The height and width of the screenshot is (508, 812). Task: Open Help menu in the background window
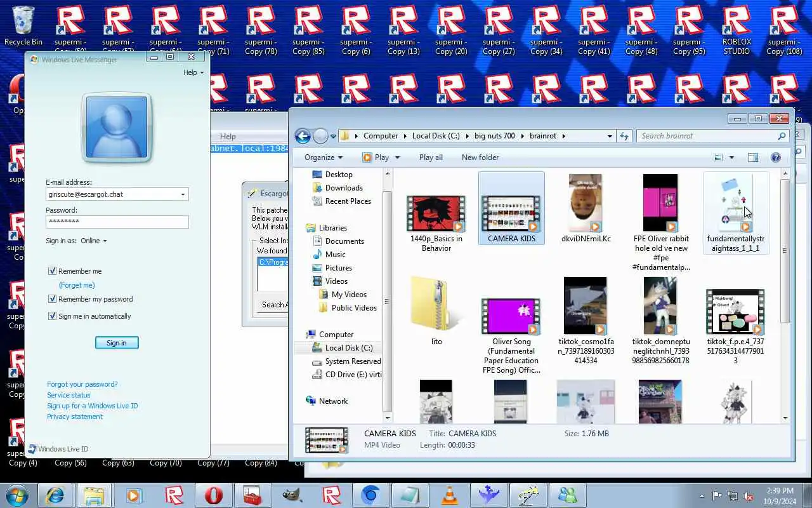(x=228, y=137)
